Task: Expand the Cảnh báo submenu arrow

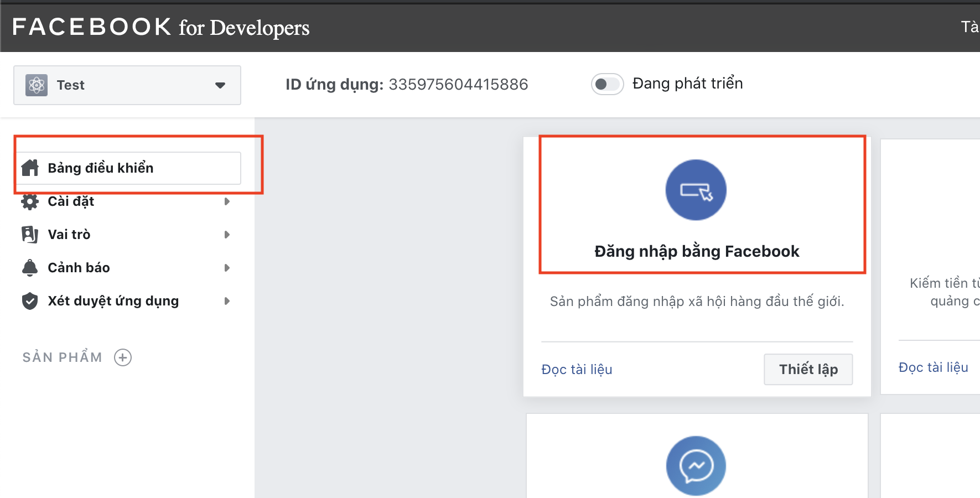Action: [x=227, y=268]
